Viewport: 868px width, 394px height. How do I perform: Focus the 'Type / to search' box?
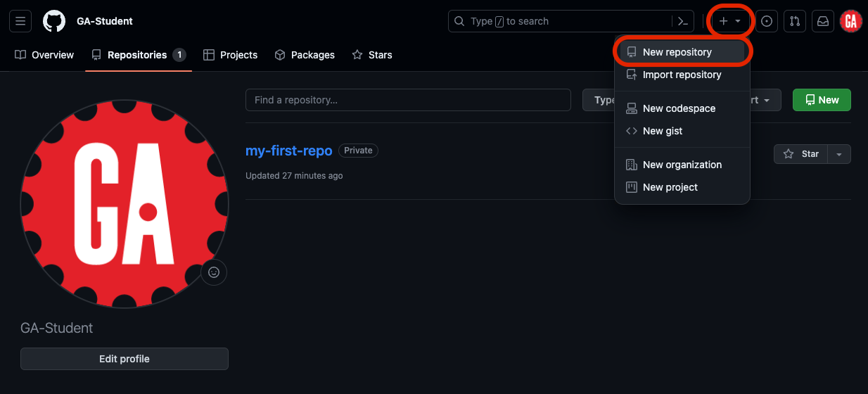click(x=561, y=21)
